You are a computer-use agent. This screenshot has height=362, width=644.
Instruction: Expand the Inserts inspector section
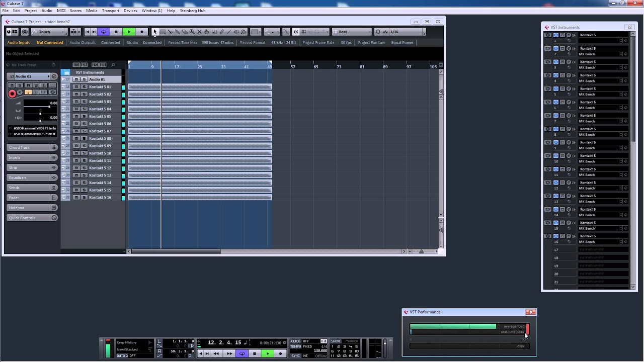[32, 157]
